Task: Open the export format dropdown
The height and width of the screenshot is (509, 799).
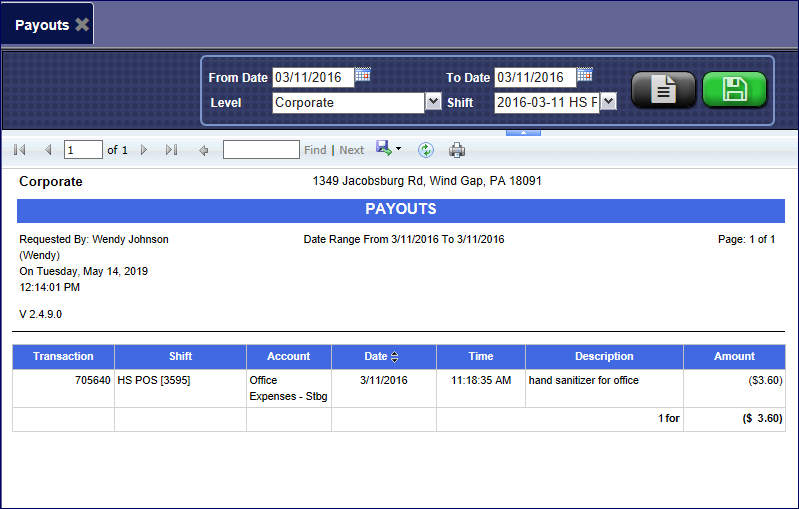Action: [x=388, y=149]
